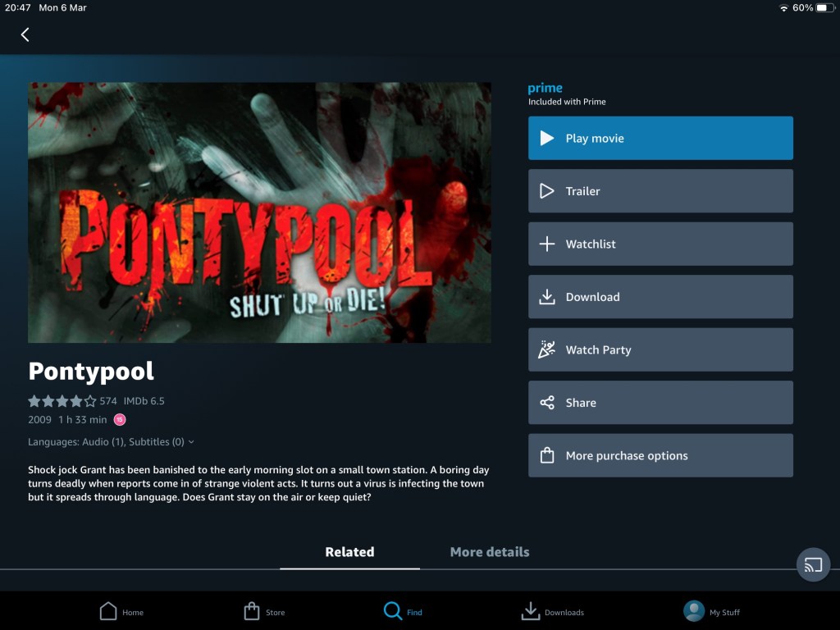The width and height of the screenshot is (840, 630).
Task: Switch to the Related tab
Action: point(349,552)
